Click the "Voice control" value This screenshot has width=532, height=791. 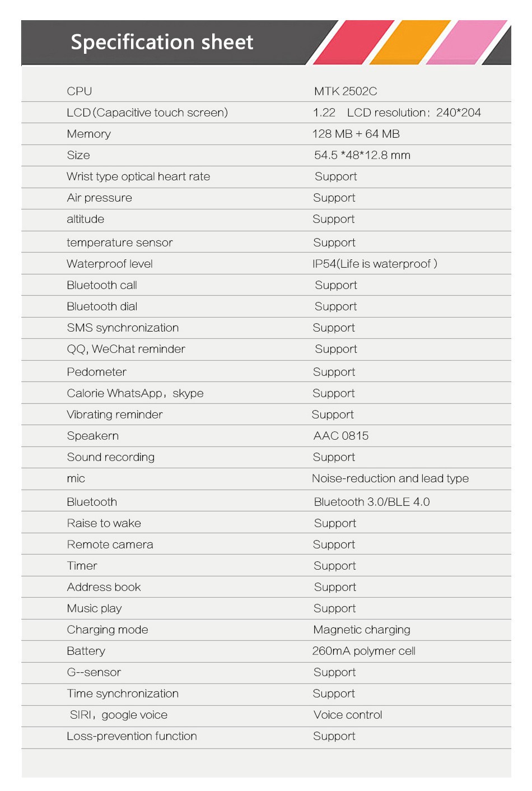pyautogui.click(x=348, y=715)
